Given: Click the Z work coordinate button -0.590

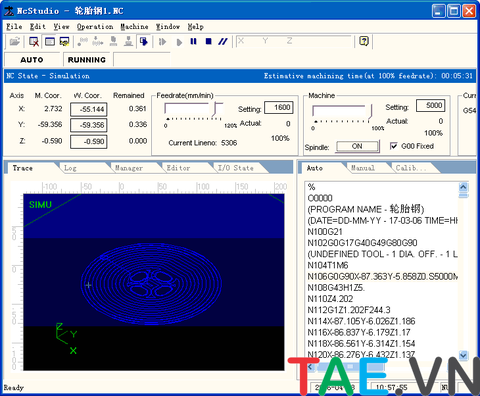Looking at the screenshot, I should pos(89,141).
